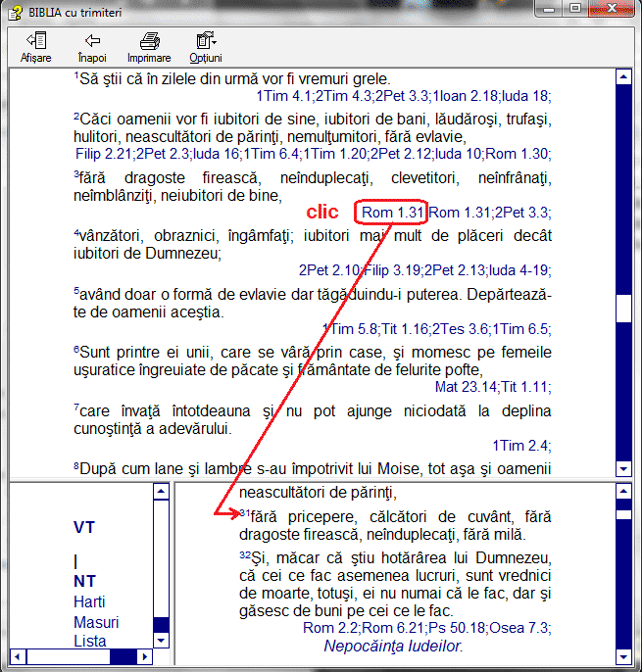Click main text pane scroll-down arrow
This screenshot has height=672, width=642.
pyautogui.click(x=623, y=469)
